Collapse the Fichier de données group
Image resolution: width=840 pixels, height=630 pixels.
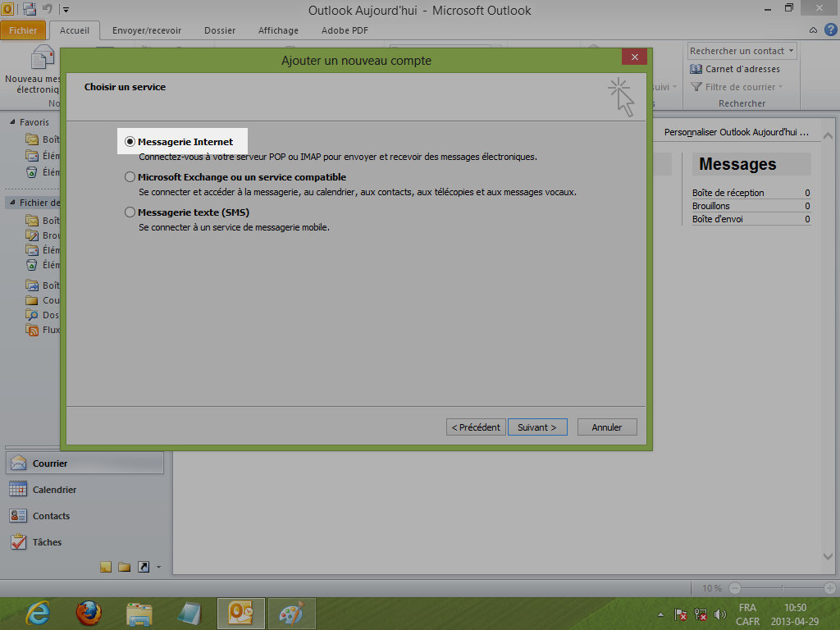pos(12,203)
